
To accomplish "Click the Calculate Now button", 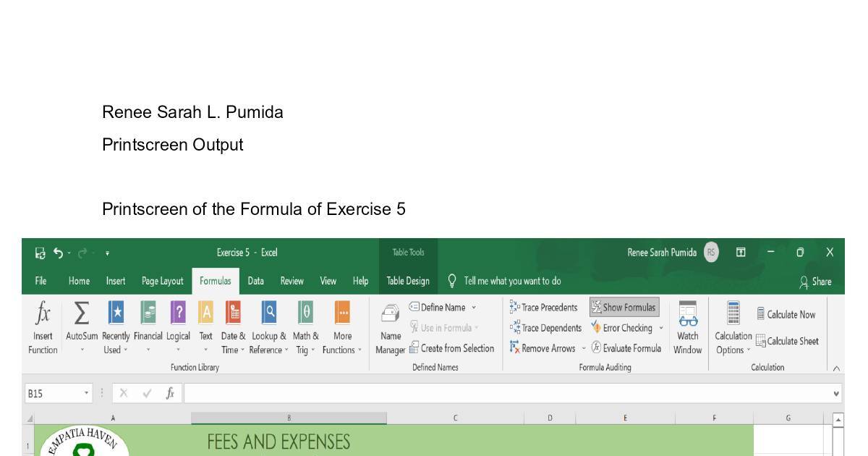I will click(x=786, y=314).
